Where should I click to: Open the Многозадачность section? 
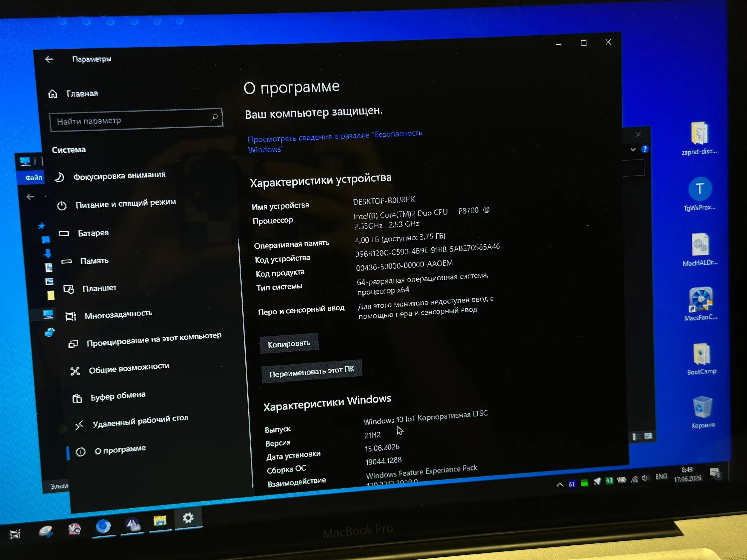(x=109, y=315)
